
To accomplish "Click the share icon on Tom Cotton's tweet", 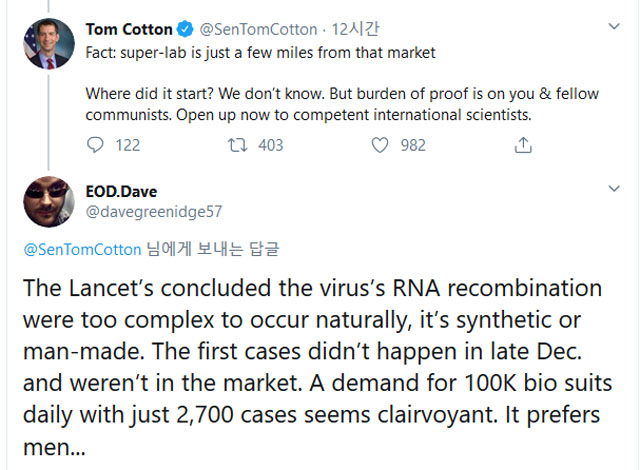I will [521, 145].
